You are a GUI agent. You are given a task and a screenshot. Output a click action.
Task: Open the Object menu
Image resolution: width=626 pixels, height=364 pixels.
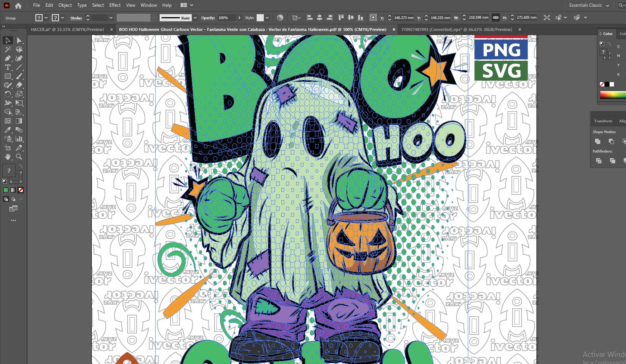click(65, 5)
